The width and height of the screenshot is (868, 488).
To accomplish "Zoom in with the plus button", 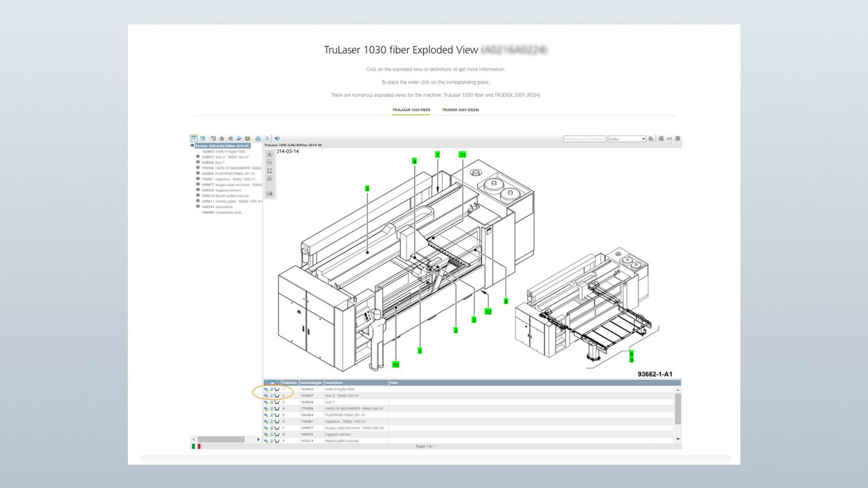I will tap(269, 154).
